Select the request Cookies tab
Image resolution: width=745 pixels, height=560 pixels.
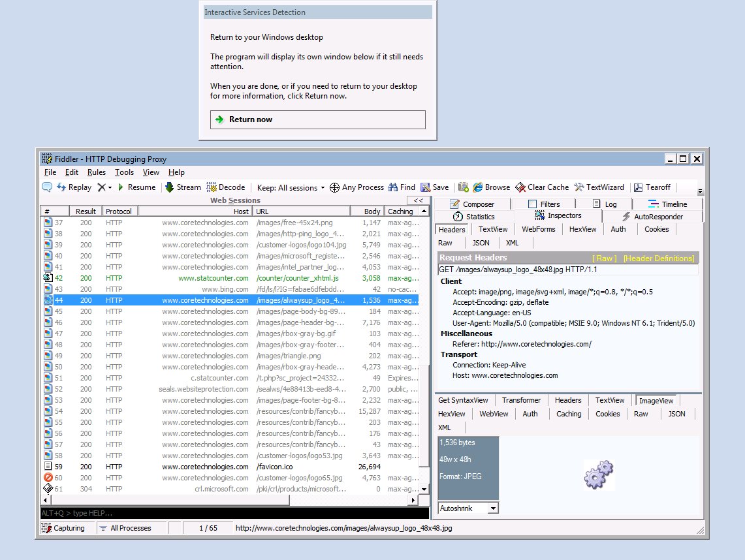657,229
